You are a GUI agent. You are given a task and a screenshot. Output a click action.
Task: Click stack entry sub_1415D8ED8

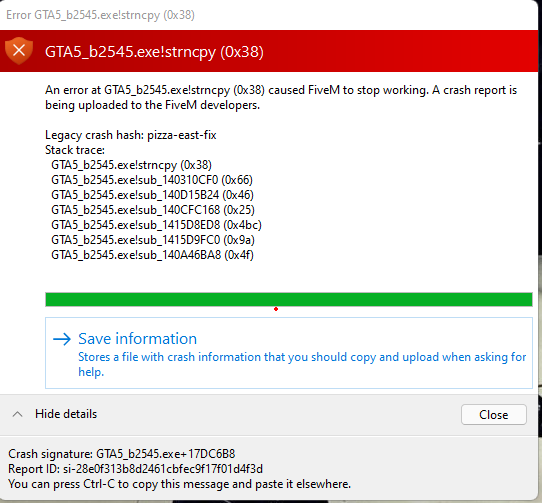[156, 225]
